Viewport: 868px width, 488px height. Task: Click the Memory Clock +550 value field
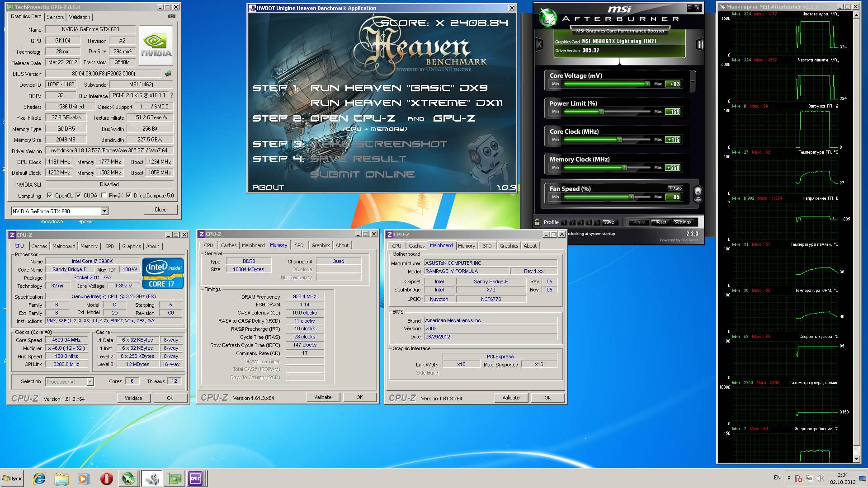click(x=673, y=168)
